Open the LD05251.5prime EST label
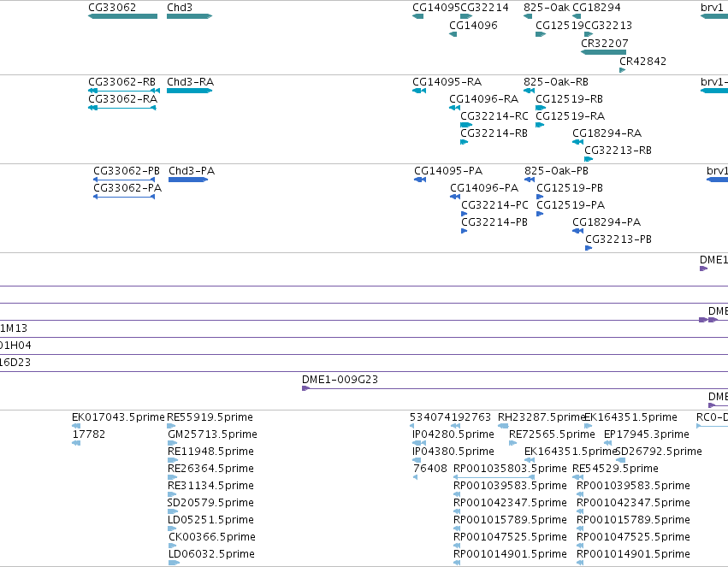The width and height of the screenshot is (728, 567). coord(210,520)
